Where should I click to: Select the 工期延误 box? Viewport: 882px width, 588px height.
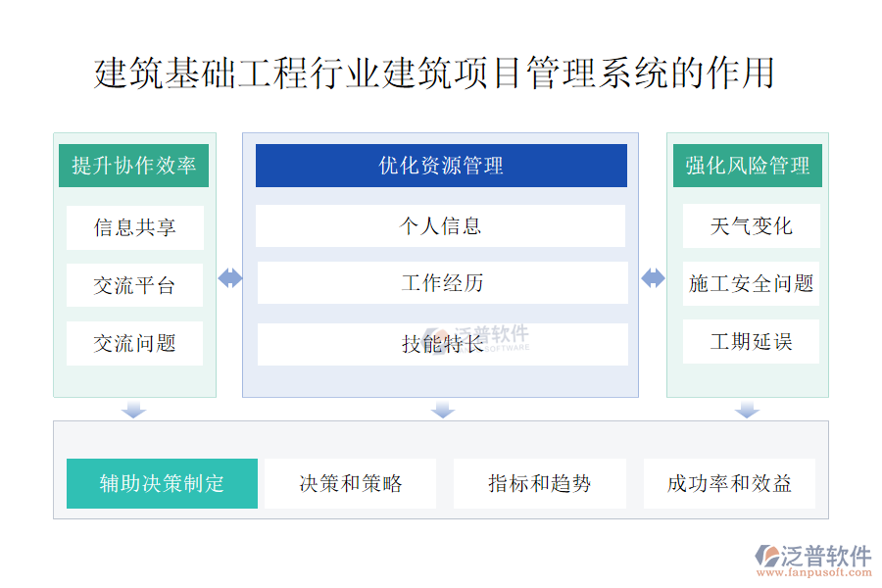coord(751,341)
